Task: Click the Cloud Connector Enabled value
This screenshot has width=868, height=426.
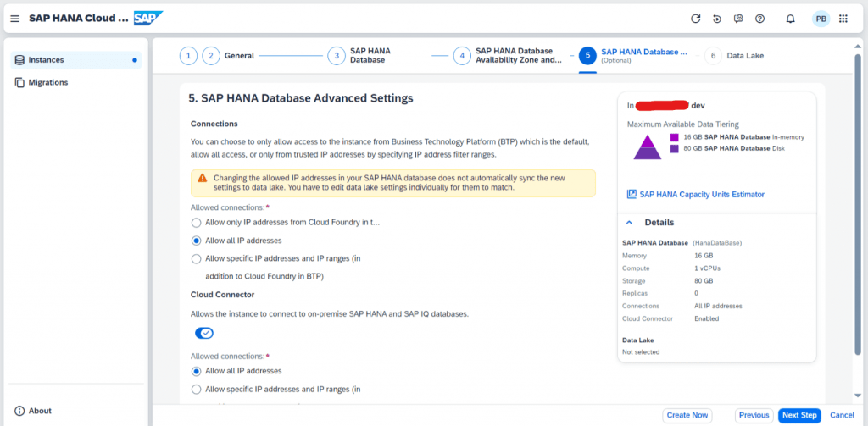Action: (x=706, y=318)
